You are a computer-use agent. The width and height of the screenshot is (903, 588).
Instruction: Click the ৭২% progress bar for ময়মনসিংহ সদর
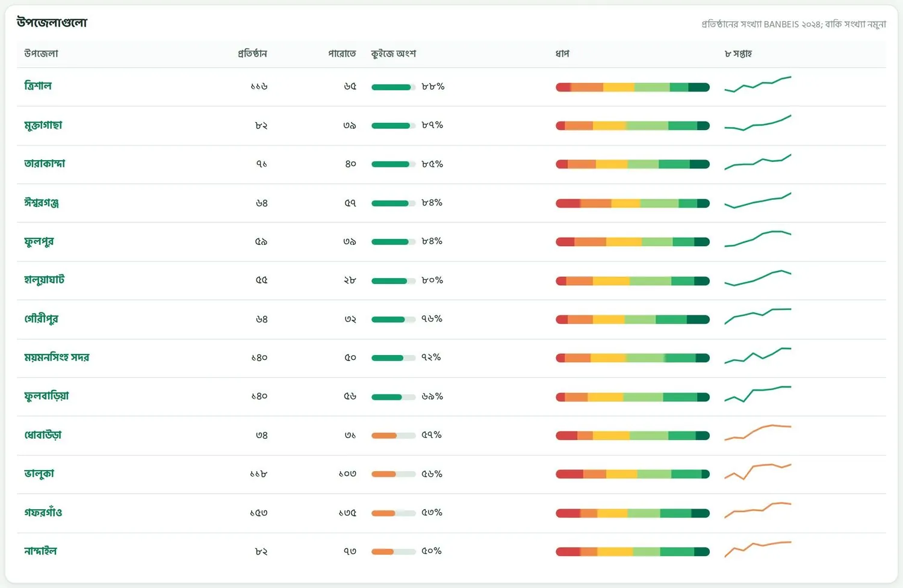click(x=394, y=358)
